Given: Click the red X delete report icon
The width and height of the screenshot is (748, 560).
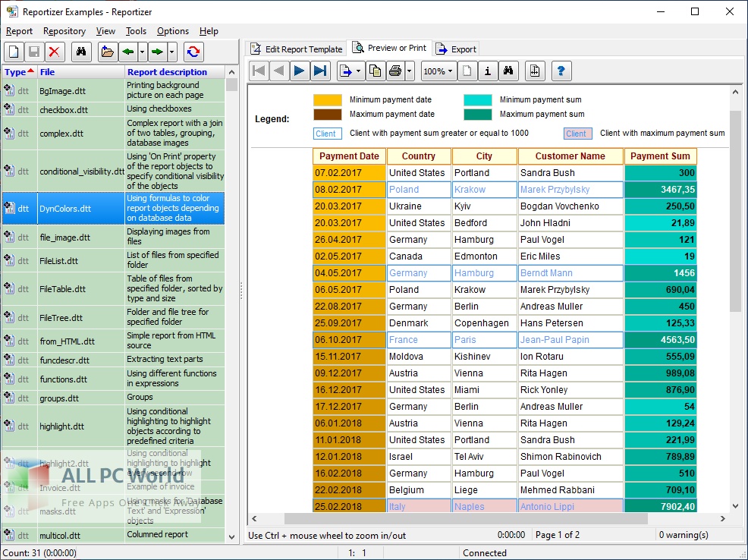Looking at the screenshot, I should click(x=54, y=52).
